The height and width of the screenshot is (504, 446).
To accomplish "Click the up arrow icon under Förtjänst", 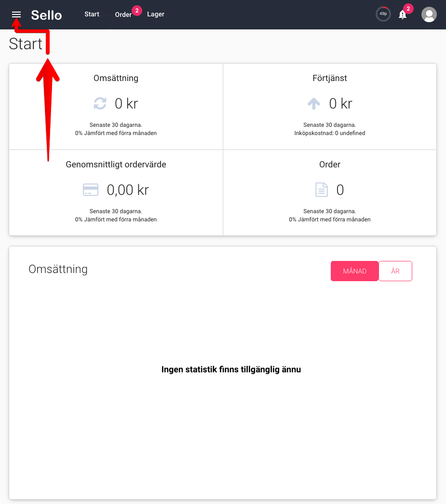I will pos(314,104).
